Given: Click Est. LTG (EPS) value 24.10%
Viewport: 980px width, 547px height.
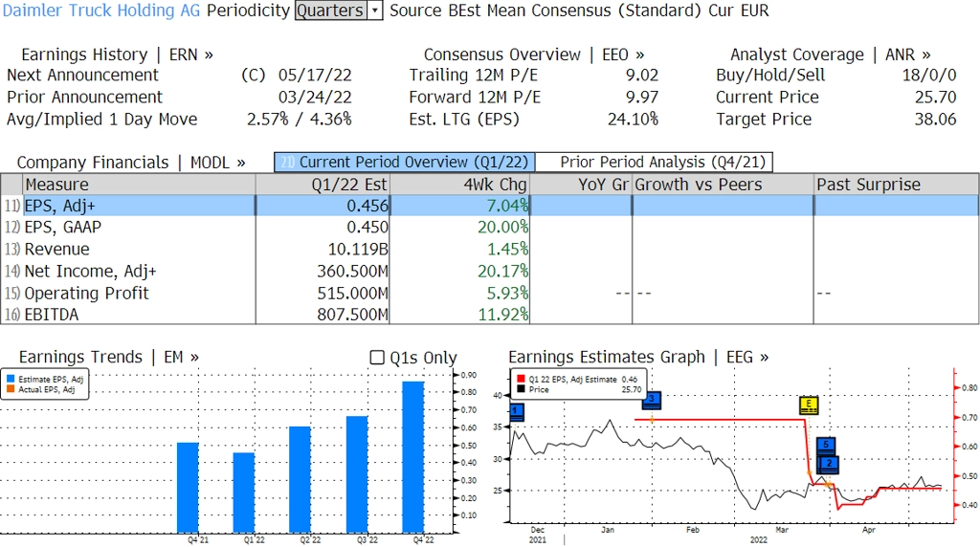Looking at the screenshot, I should 634,120.
